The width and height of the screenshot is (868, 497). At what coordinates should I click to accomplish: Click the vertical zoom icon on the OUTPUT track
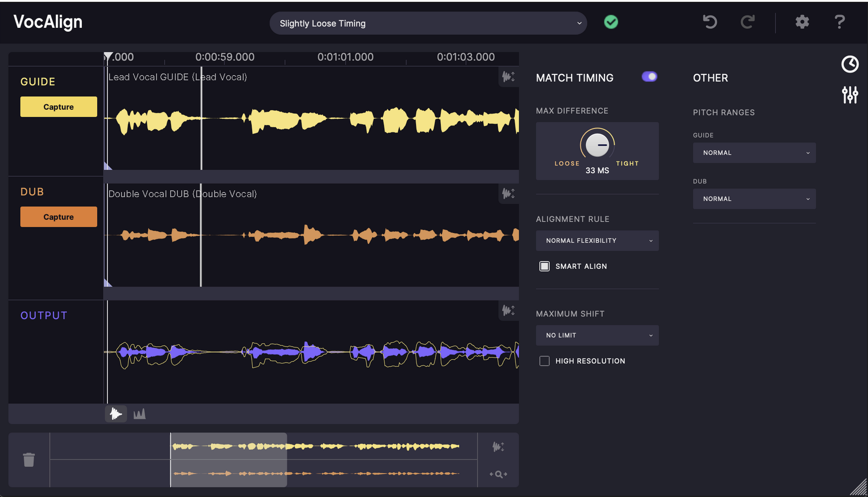pos(508,311)
